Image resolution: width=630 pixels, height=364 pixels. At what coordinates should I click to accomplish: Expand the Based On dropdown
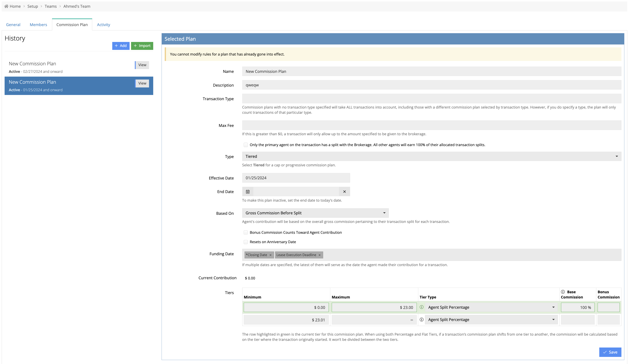click(315, 213)
